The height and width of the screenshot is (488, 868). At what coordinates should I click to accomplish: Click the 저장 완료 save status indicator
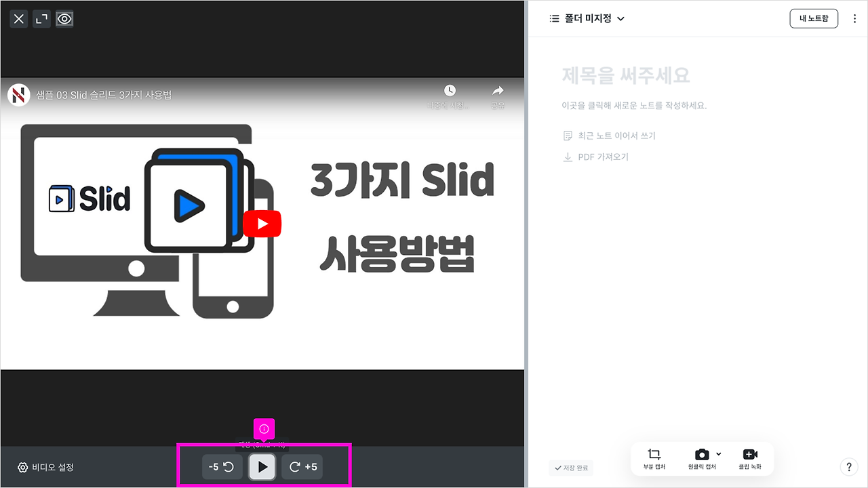click(572, 468)
